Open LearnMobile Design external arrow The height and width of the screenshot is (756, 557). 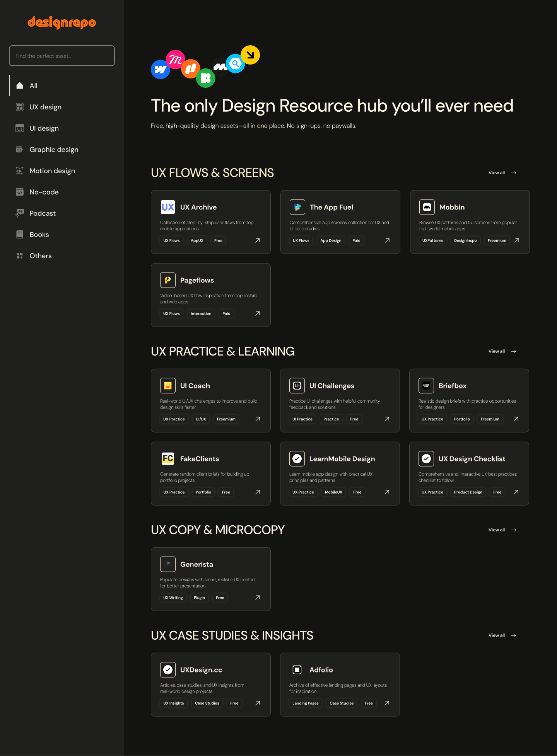click(387, 492)
